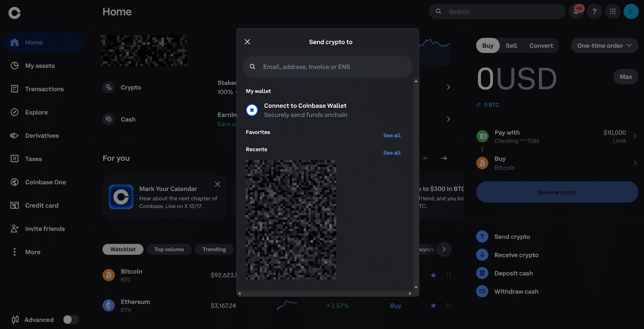This screenshot has width=644, height=329.
Task: Click See all next to Favorites
Action: pyautogui.click(x=392, y=136)
